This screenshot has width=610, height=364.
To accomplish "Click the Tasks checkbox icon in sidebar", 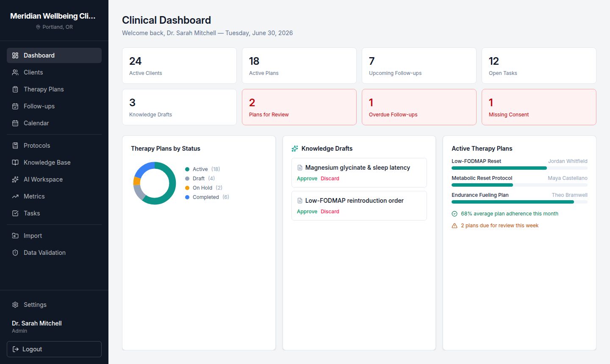I will (15, 213).
